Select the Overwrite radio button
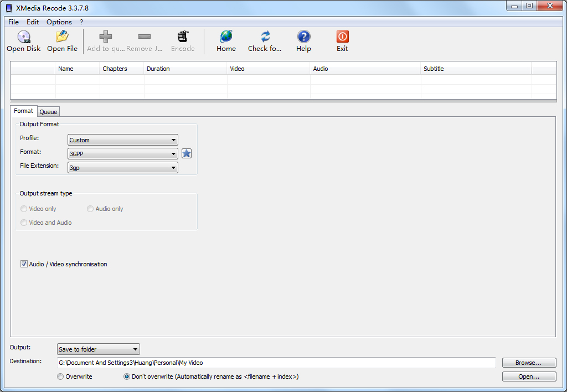Image resolution: width=567 pixels, height=392 pixels. tap(60, 376)
